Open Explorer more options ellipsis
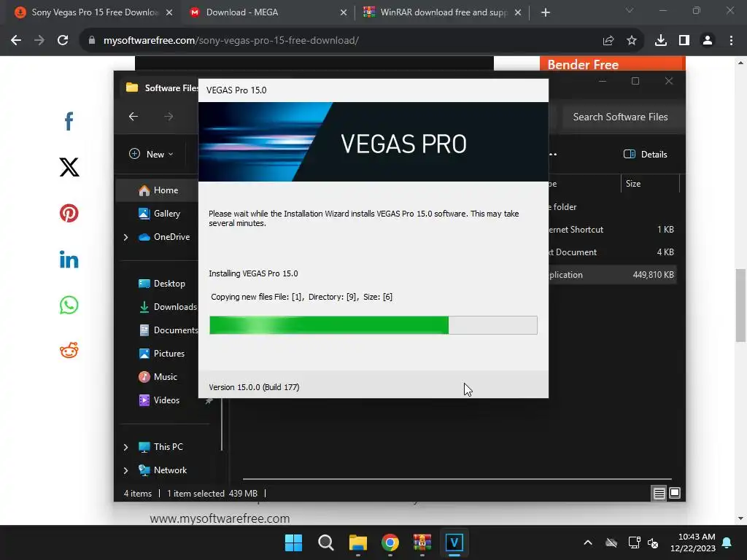Viewport: 747px width, 560px height. 553,155
